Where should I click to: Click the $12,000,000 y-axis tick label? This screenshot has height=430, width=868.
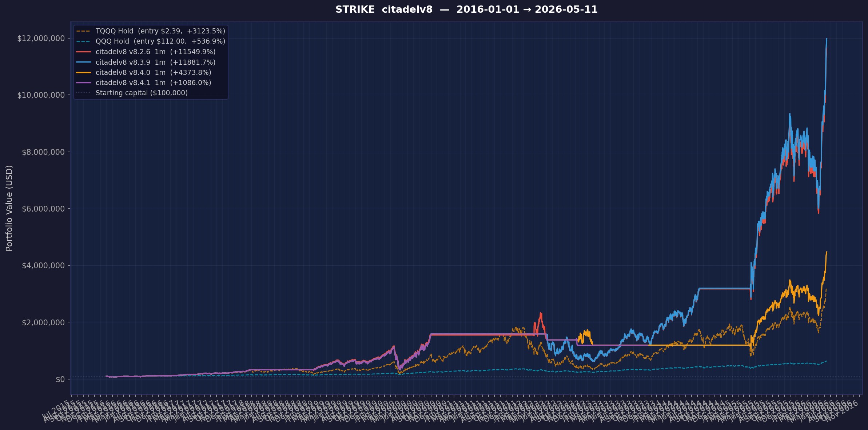[41, 38]
